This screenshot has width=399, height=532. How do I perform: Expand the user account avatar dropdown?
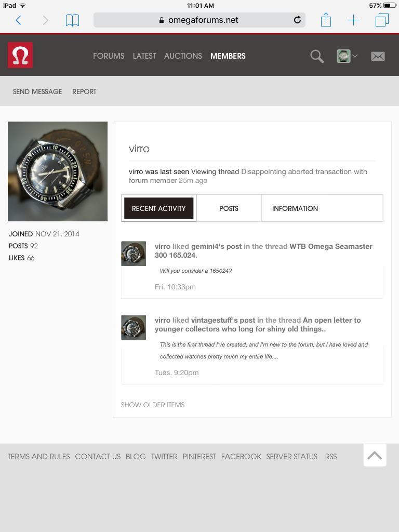click(347, 56)
